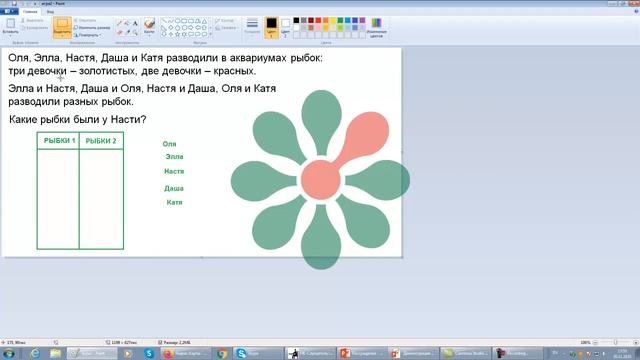Screen dimensions: 640x360
Task: Switch to the Home (Главная) ribbon tab
Action: (x=30, y=11)
